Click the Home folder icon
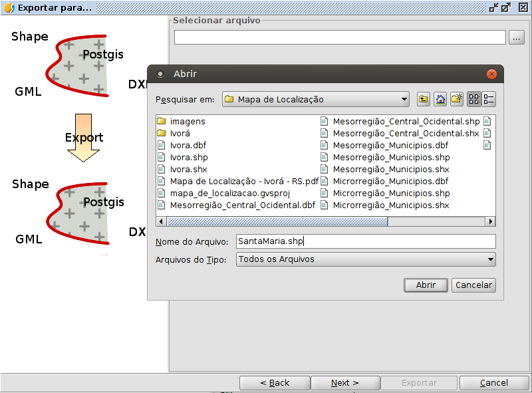The width and height of the screenshot is (532, 393). (440, 99)
